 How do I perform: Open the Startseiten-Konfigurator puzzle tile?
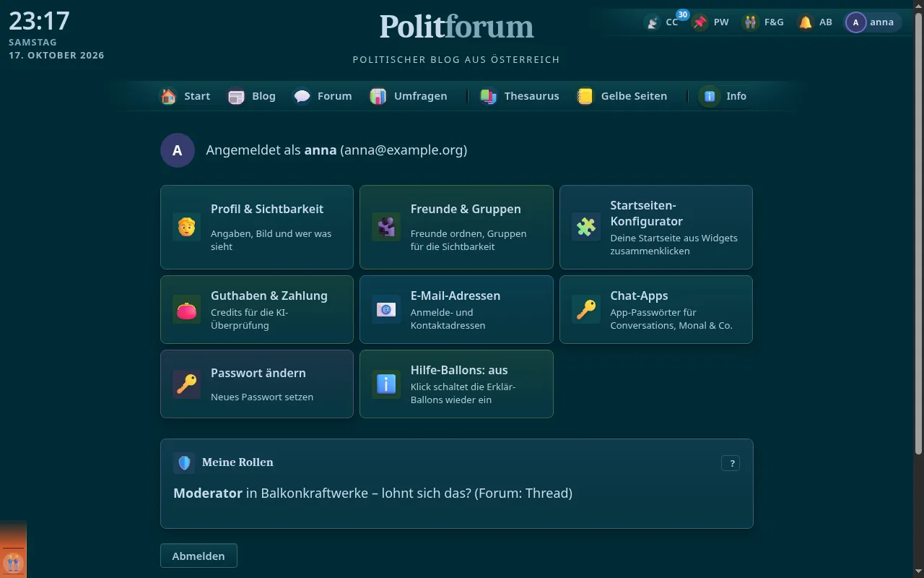656,227
